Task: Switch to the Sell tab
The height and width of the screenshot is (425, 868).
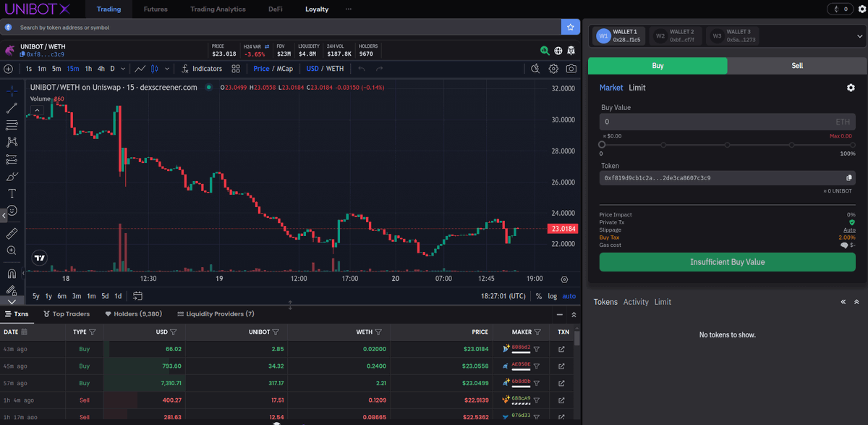Action: pos(797,65)
